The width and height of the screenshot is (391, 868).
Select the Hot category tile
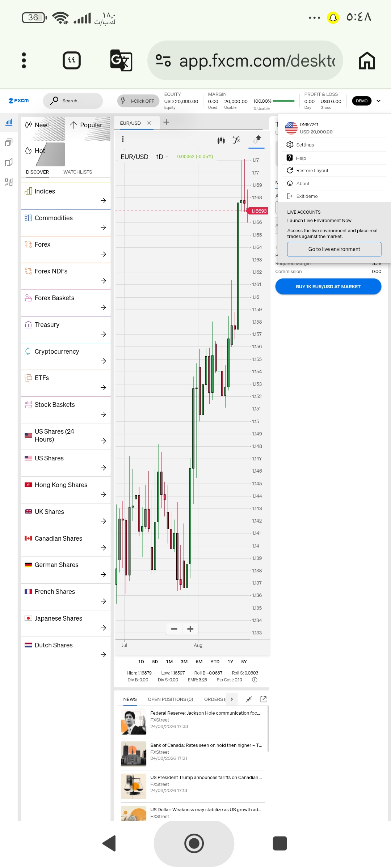coord(43,154)
